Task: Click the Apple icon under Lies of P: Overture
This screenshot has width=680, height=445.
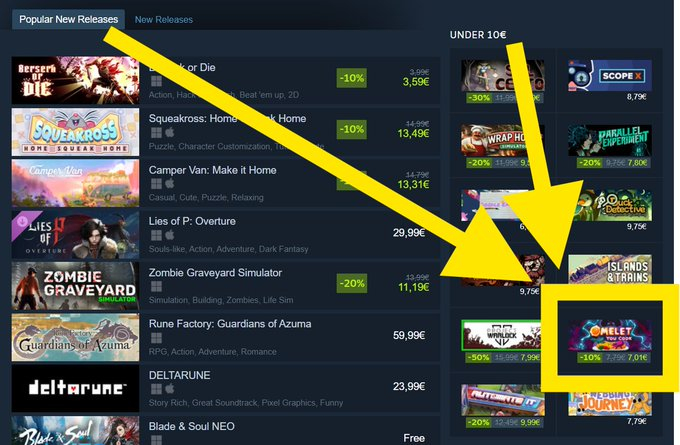Action: tap(170, 235)
